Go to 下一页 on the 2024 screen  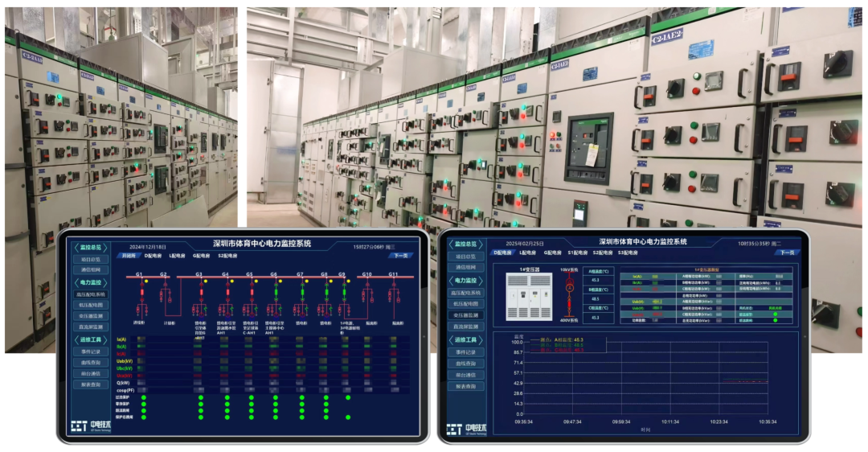[400, 256]
